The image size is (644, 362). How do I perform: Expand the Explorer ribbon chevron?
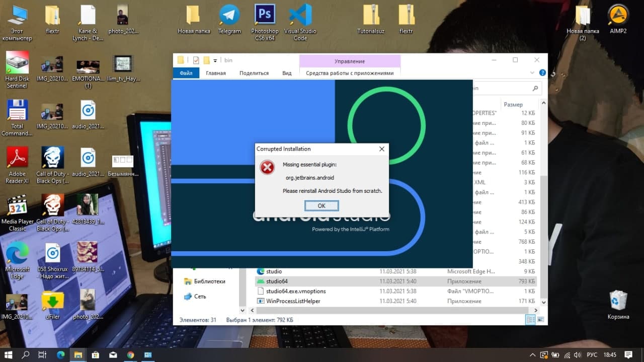click(533, 73)
